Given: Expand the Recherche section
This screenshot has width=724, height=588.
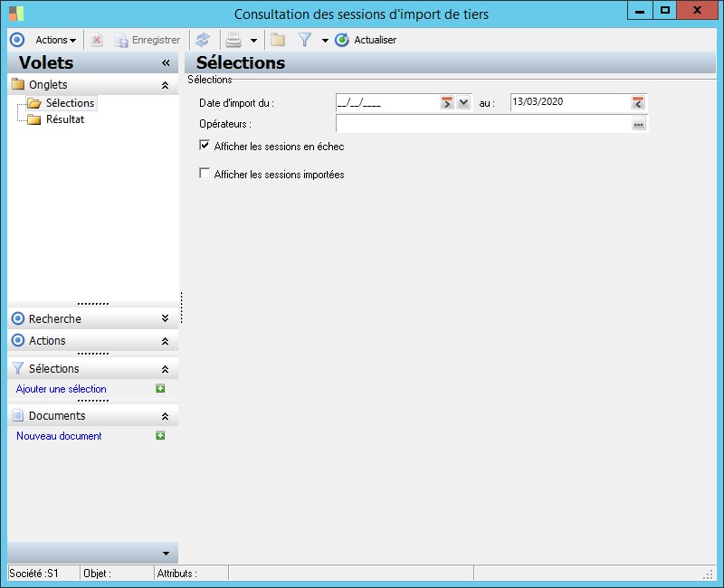Looking at the screenshot, I should pyautogui.click(x=165, y=318).
